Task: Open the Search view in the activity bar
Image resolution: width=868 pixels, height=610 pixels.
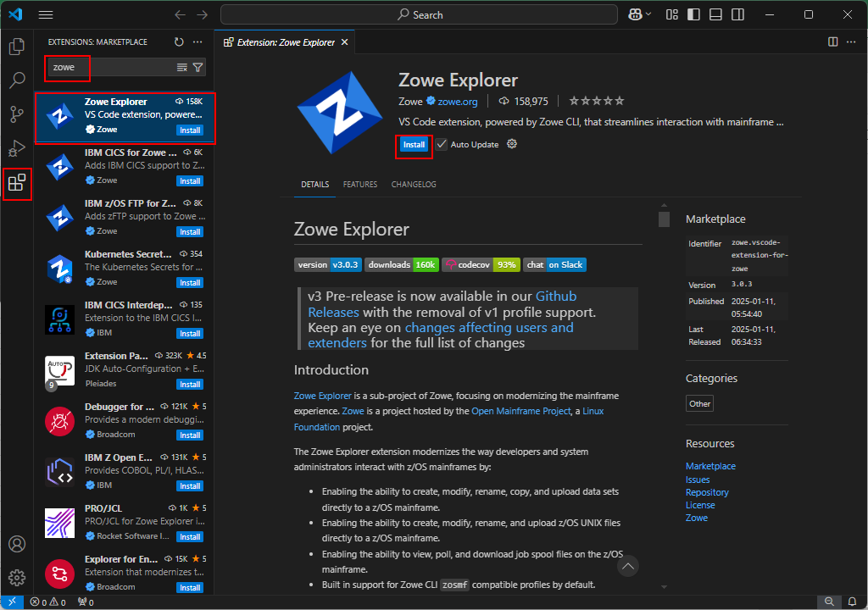Action: (x=17, y=80)
